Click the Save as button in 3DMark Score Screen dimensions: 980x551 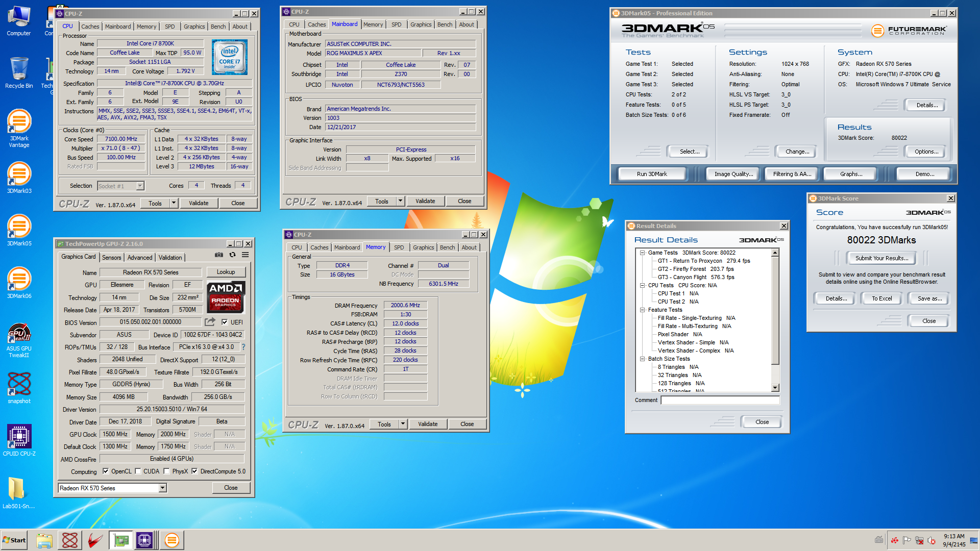(x=929, y=298)
